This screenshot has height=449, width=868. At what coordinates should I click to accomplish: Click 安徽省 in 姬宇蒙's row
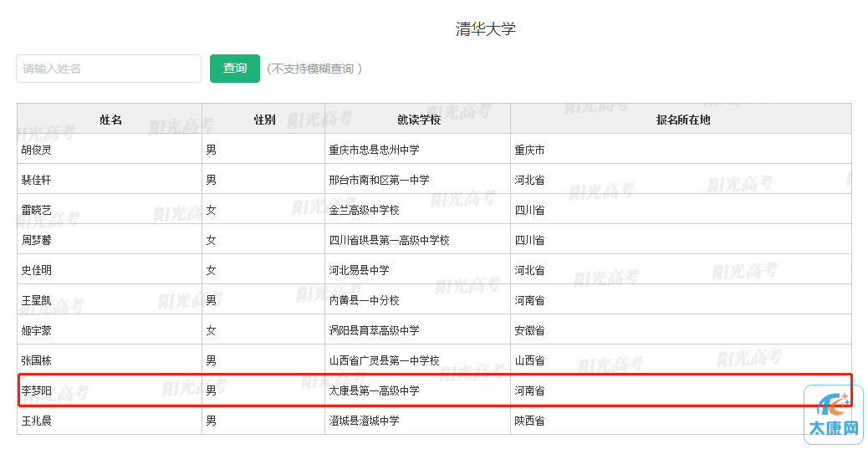[530, 330]
